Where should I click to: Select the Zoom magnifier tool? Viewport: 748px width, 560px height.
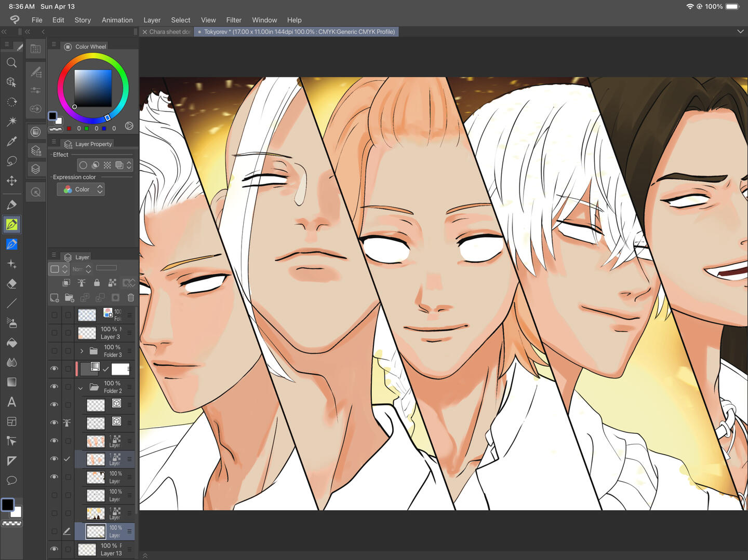click(11, 63)
